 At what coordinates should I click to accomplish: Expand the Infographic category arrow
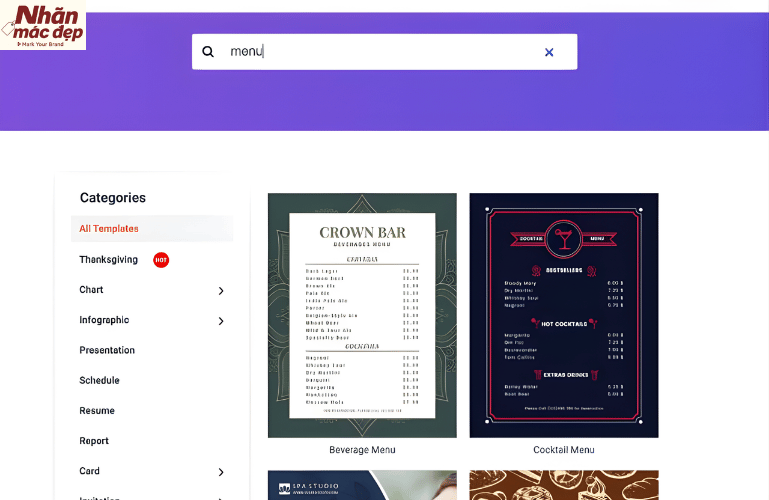[221, 321]
